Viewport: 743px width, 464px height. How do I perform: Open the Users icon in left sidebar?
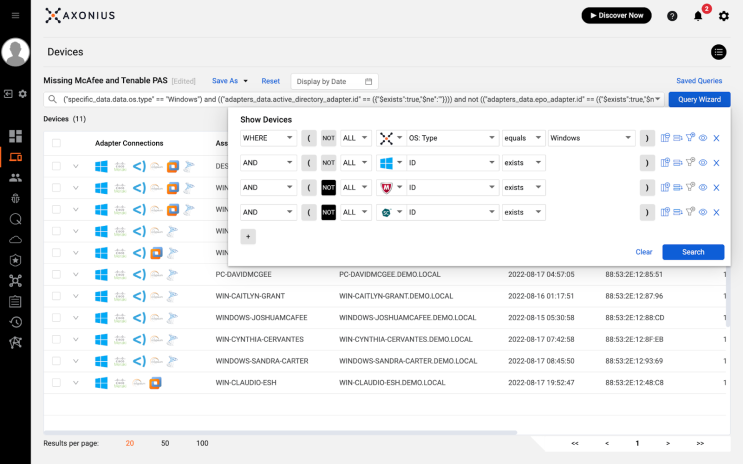(15, 177)
